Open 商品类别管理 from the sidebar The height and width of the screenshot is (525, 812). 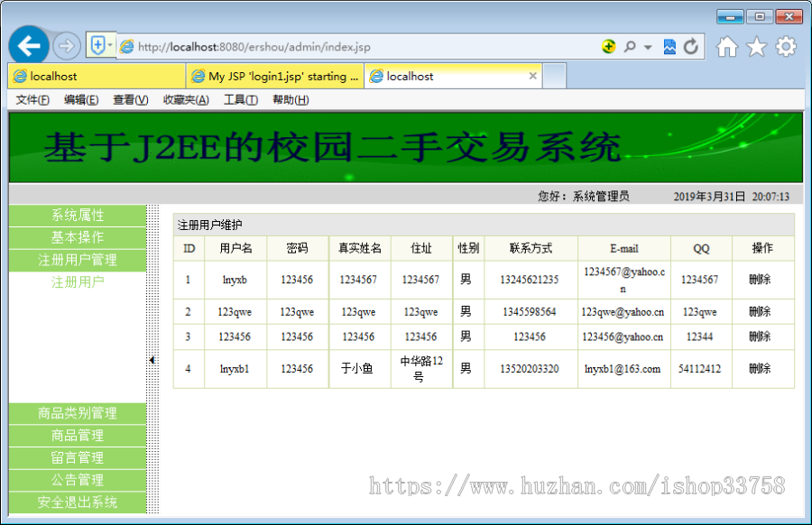click(77, 412)
